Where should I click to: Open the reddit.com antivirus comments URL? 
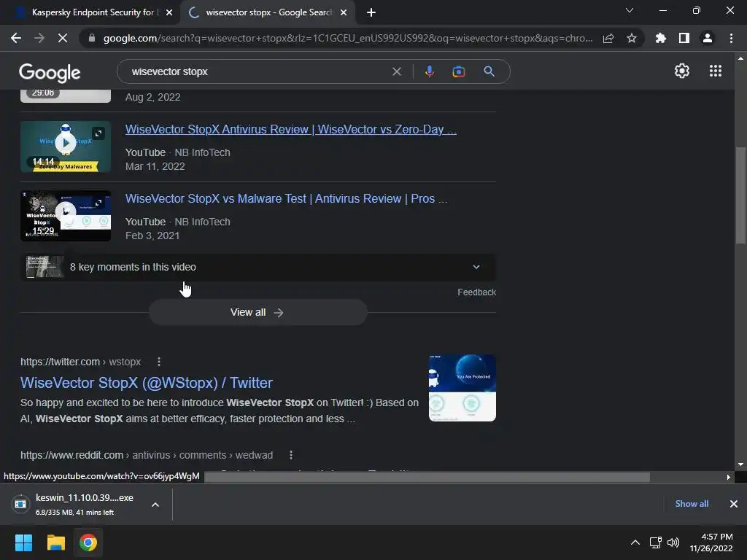[146, 455]
